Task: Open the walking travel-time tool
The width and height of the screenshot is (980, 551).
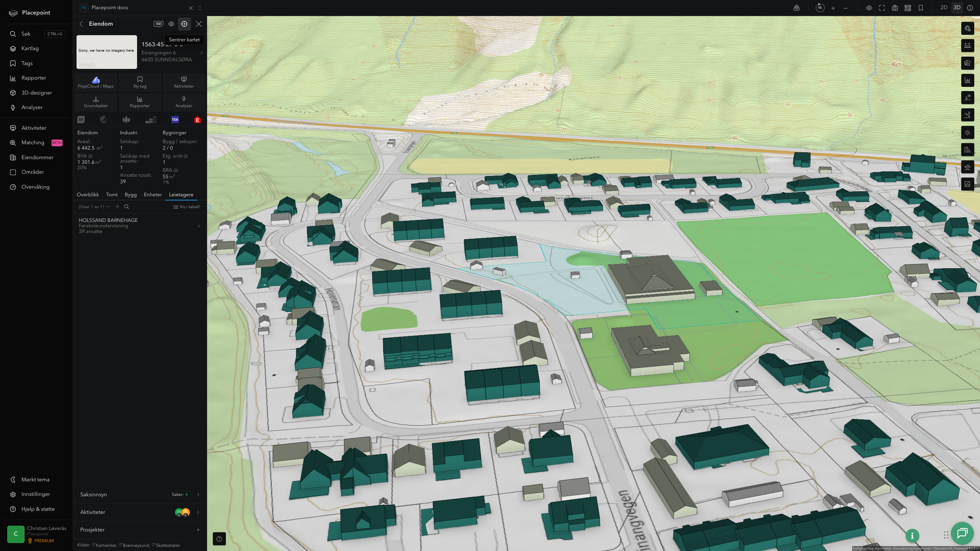Action: (x=967, y=98)
